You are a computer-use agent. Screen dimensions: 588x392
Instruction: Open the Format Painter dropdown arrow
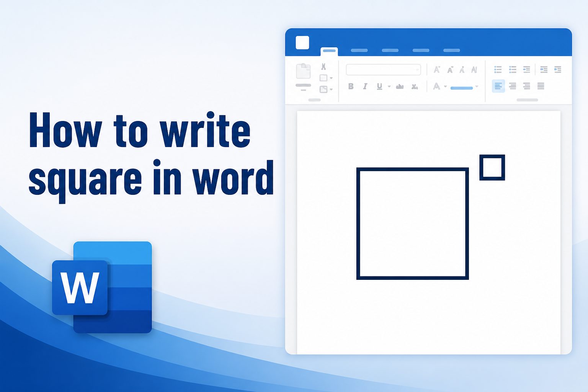coord(331,90)
